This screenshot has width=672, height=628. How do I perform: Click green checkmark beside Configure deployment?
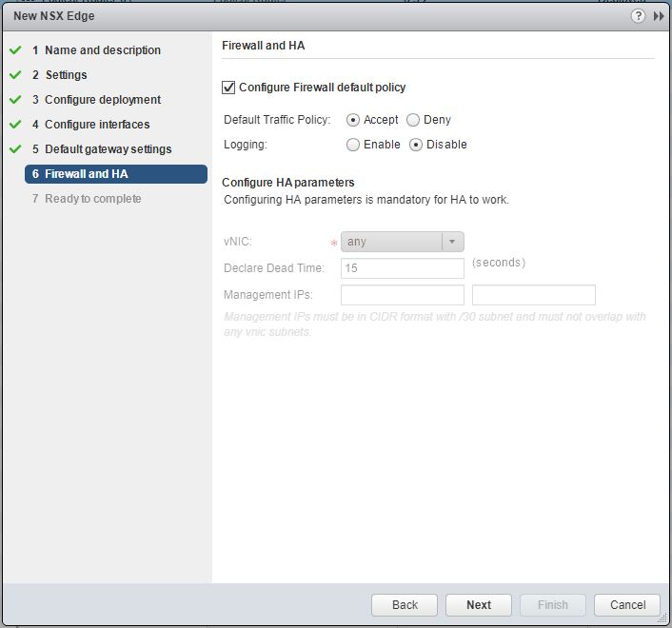pyautogui.click(x=15, y=100)
